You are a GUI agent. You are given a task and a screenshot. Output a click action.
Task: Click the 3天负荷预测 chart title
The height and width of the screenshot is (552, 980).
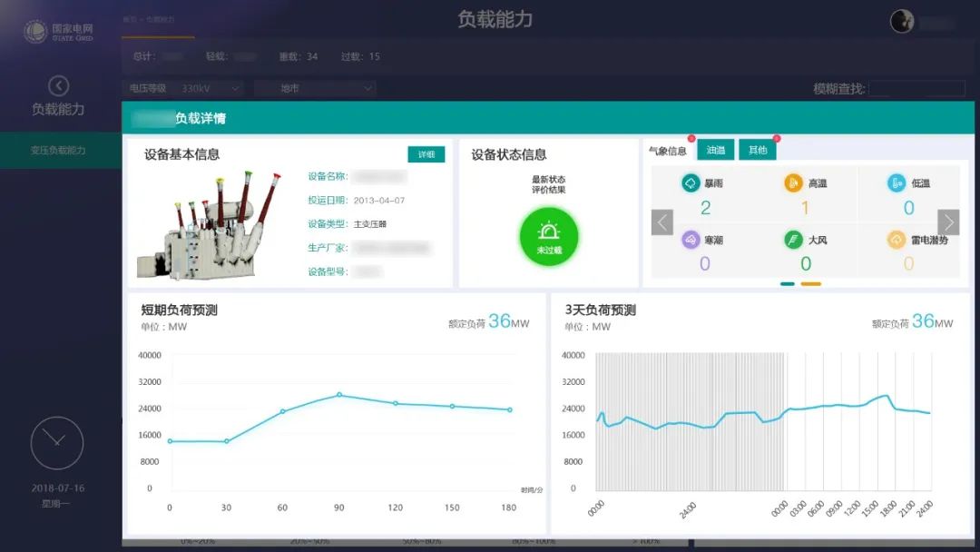pos(600,310)
